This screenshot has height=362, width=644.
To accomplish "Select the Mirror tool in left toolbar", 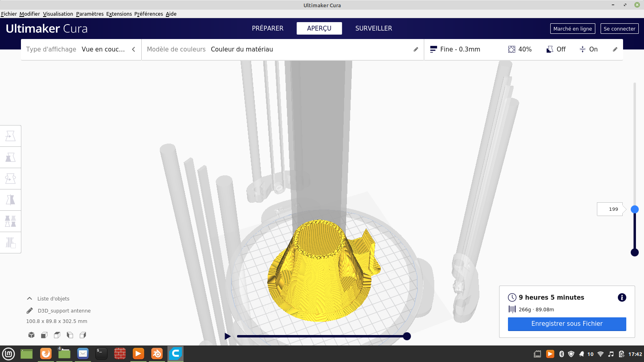I will pyautogui.click(x=10, y=200).
